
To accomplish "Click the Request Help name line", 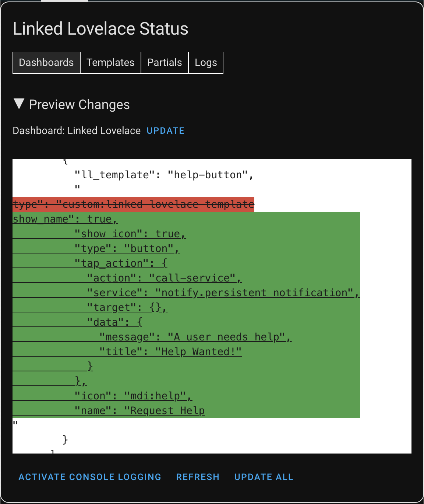I will pos(139,410).
